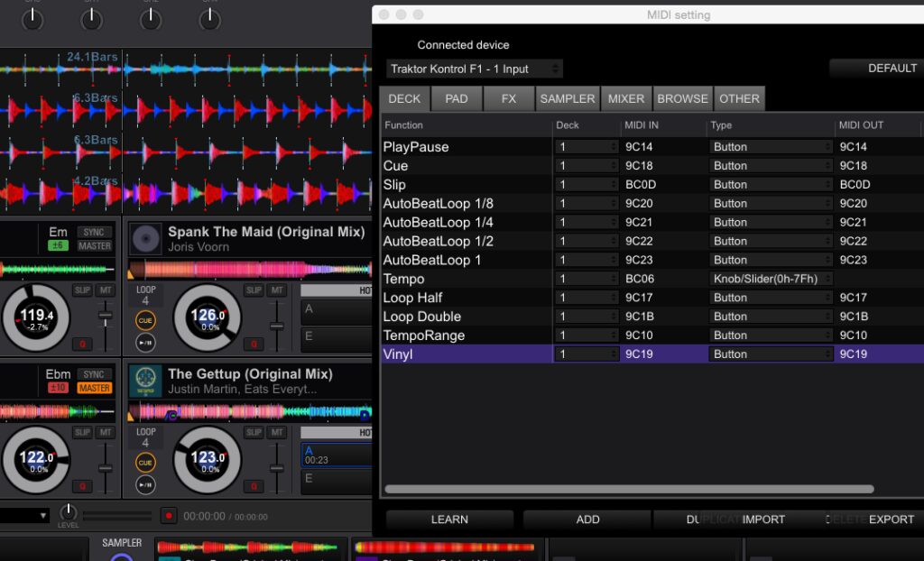This screenshot has height=561, width=924.
Task: Click the green ±6 key badge
Action: click(58, 245)
